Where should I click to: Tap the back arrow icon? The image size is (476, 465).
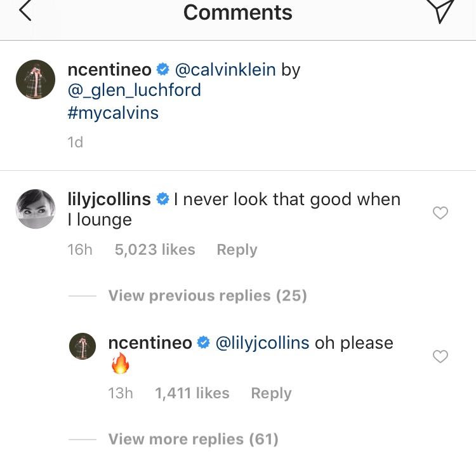(25, 11)
